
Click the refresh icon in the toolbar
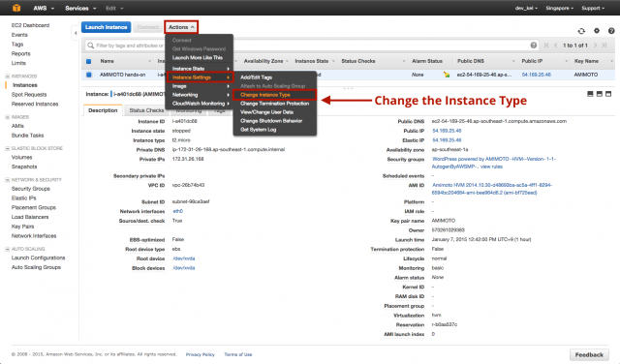[581, 31]
